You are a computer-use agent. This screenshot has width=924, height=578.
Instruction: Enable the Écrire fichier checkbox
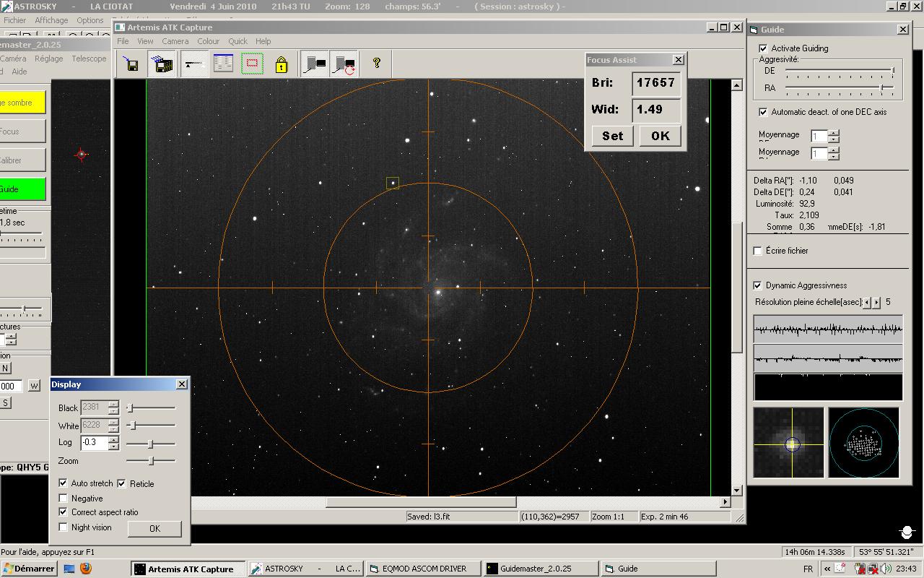pyautogui.click(x=757, y=251)
